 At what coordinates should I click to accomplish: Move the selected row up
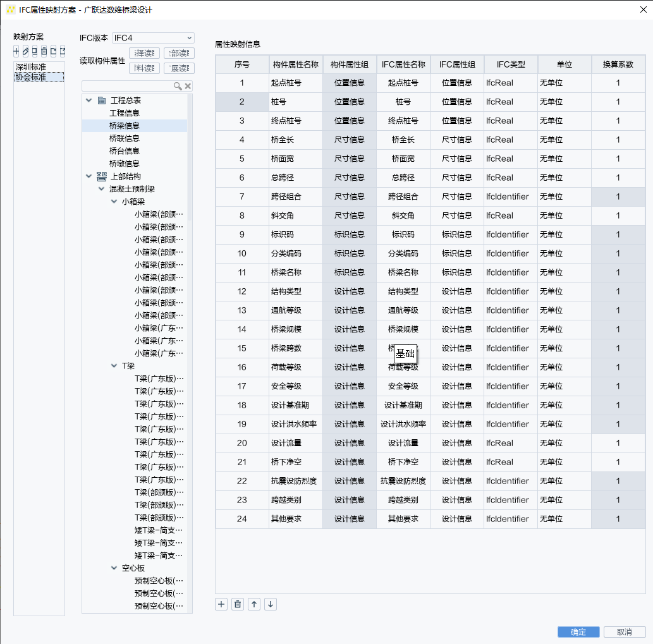click(x=254, y=604)
